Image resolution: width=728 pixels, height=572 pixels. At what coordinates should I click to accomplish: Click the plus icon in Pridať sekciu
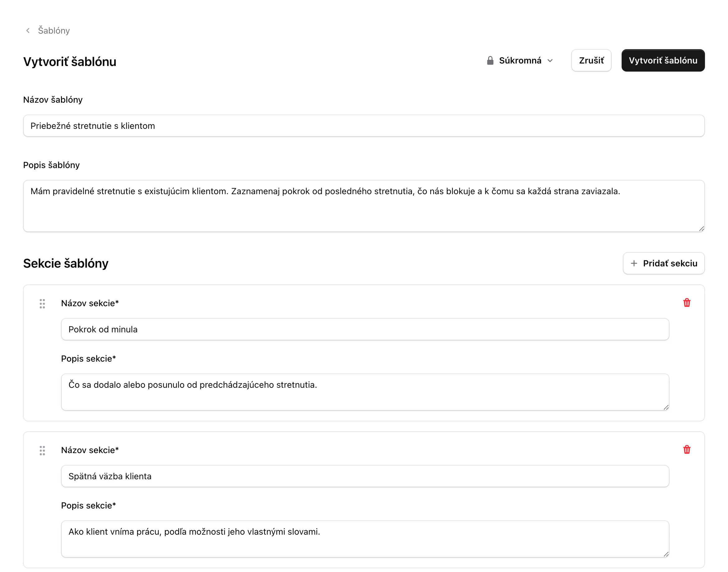point(634,264)
